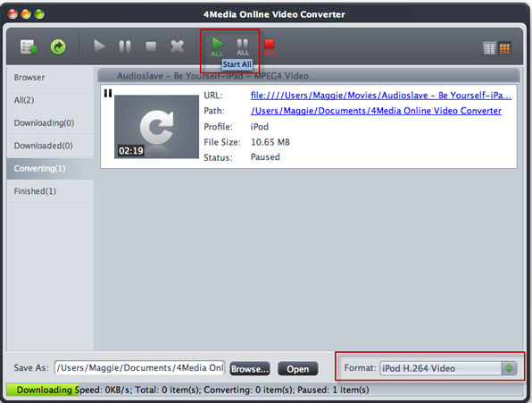
Task: Switch to list view mode icon
Action: coord(489,48)
